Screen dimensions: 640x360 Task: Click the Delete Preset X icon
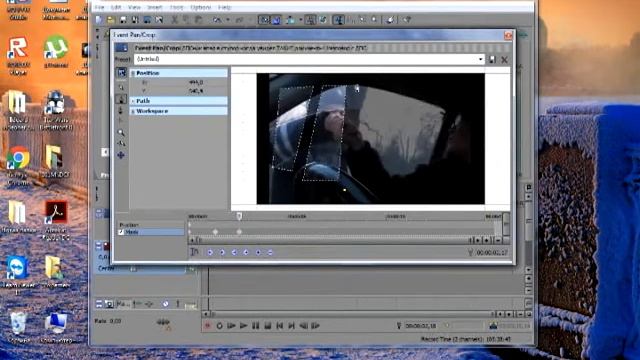coord(504,60)
